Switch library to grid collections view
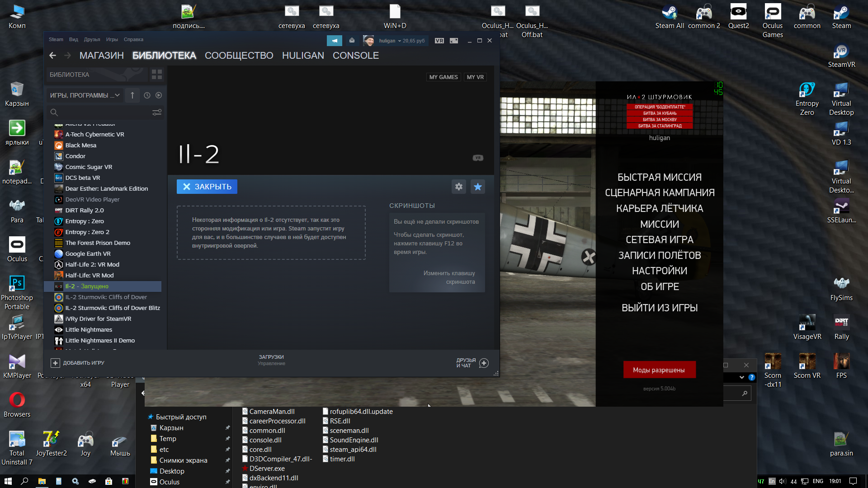The height and width of the screenshot is (488, 868). (x=157, y=75)
